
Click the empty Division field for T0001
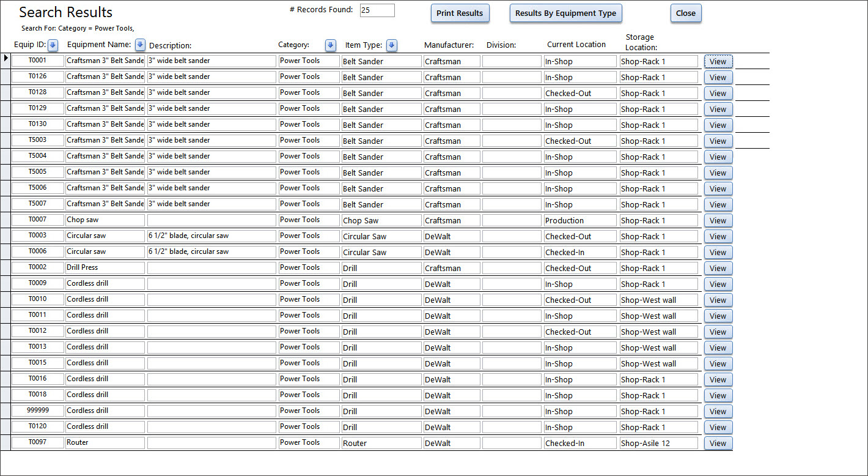click(512, 61)
